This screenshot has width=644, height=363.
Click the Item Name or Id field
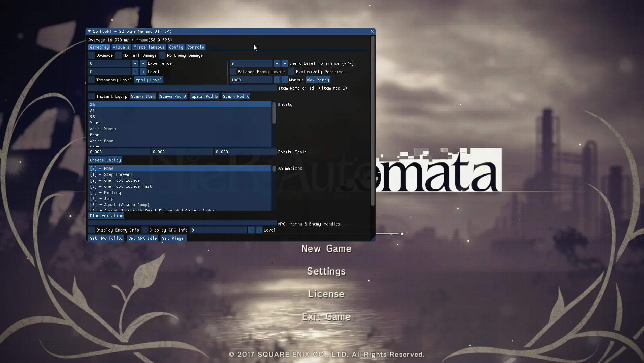pos(182,88)
